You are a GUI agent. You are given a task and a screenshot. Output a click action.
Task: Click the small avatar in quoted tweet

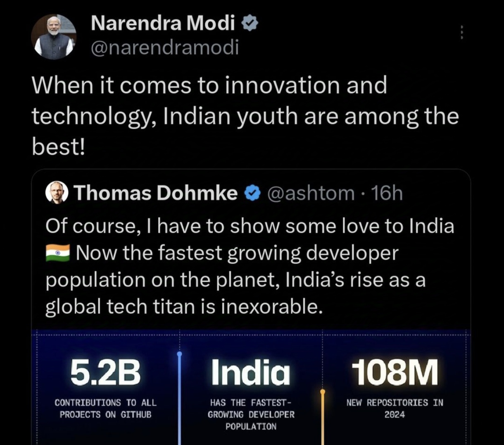click(57, 192)
